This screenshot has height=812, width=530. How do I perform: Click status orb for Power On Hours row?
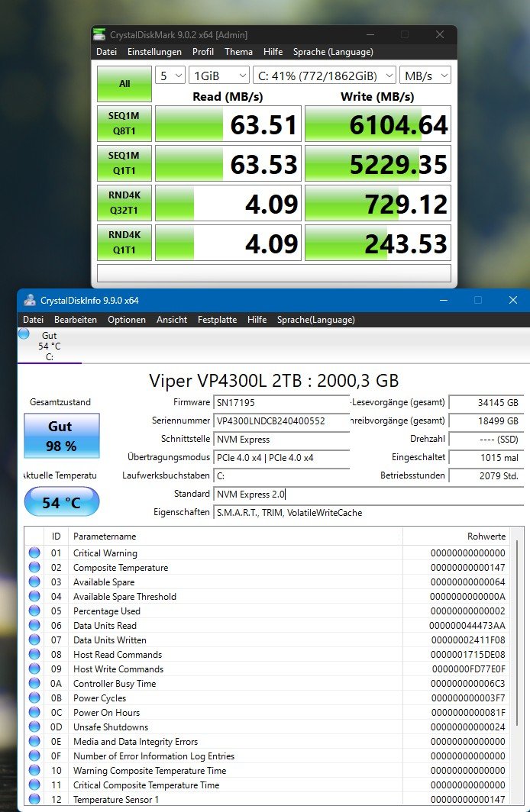point(34,712)
